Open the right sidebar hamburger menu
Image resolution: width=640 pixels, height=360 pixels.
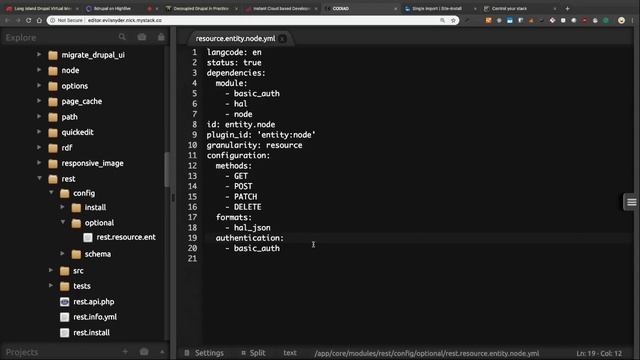tap(631, 202)
